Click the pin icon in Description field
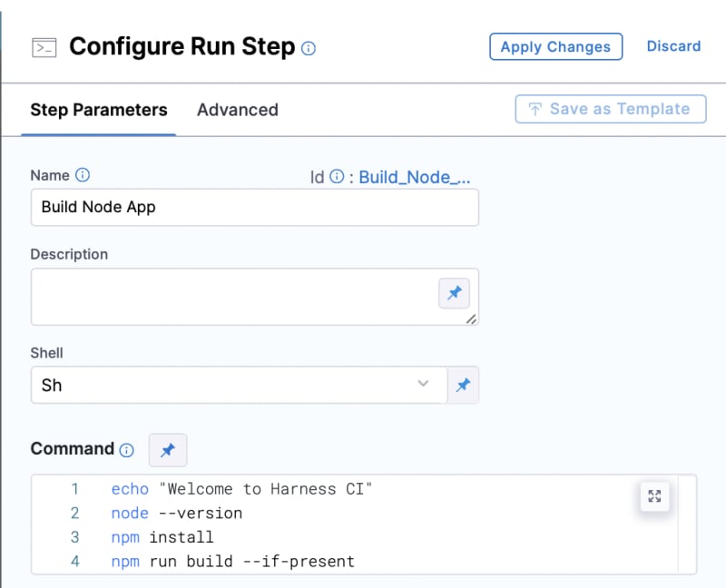 [x=455, y=293]
